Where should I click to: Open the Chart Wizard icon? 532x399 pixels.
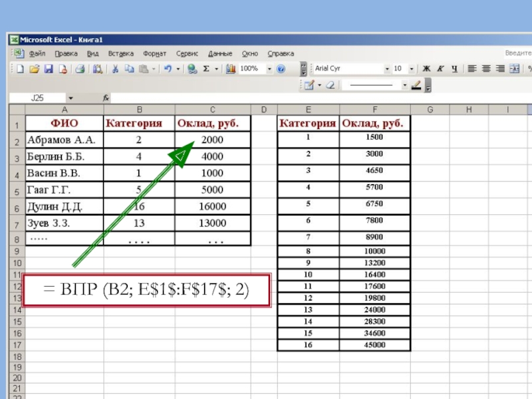point(231,68)
